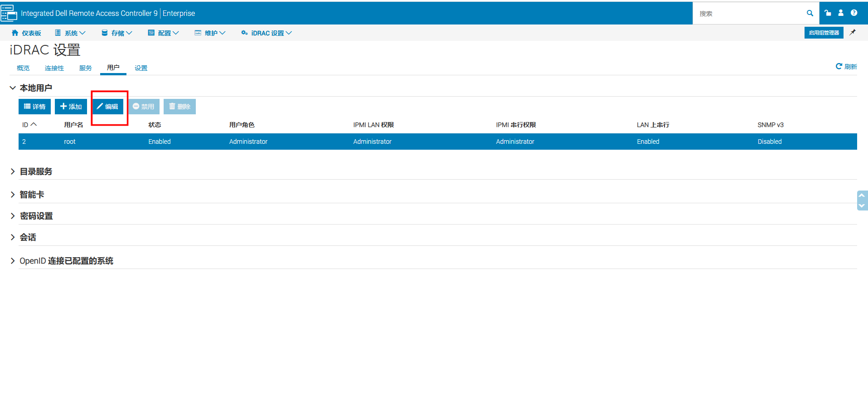Click Disabled SNMP v3 cell in root row
This screenshot has width=868, height=416.
coord(770,142)
